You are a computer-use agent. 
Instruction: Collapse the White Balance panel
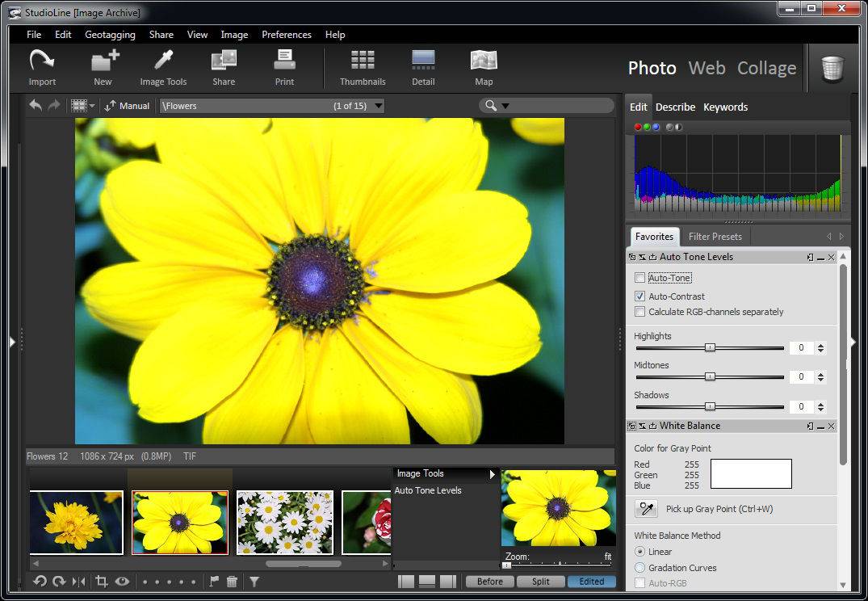click(x=821, y=426)
